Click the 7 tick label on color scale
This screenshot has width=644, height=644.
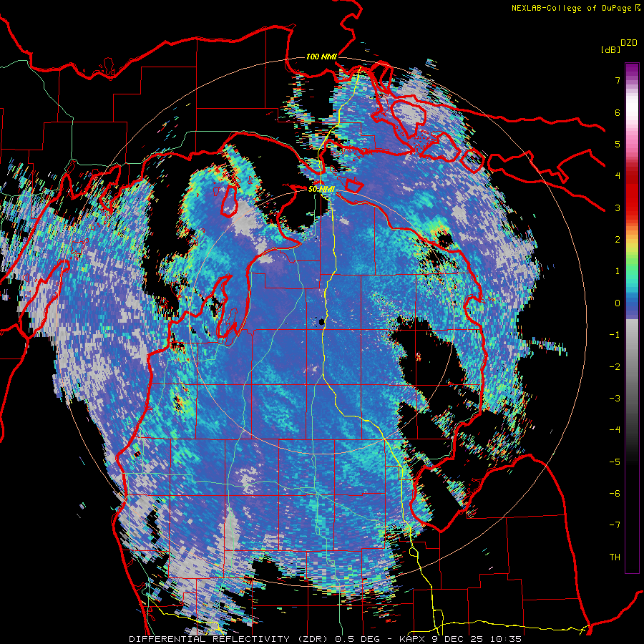coord(618,80)
